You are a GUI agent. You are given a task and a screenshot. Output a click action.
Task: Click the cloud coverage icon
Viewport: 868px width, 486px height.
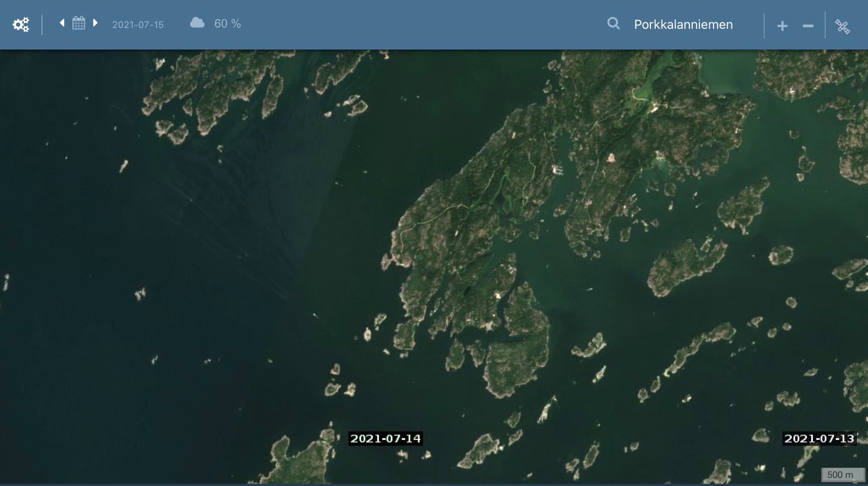(197, 23)
